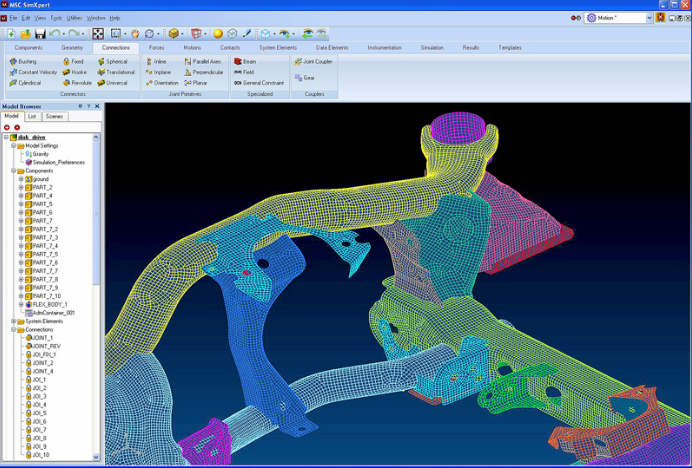Click the Save disk icon
The height and width of the screenshot is (468, 692).
[40, 34]
